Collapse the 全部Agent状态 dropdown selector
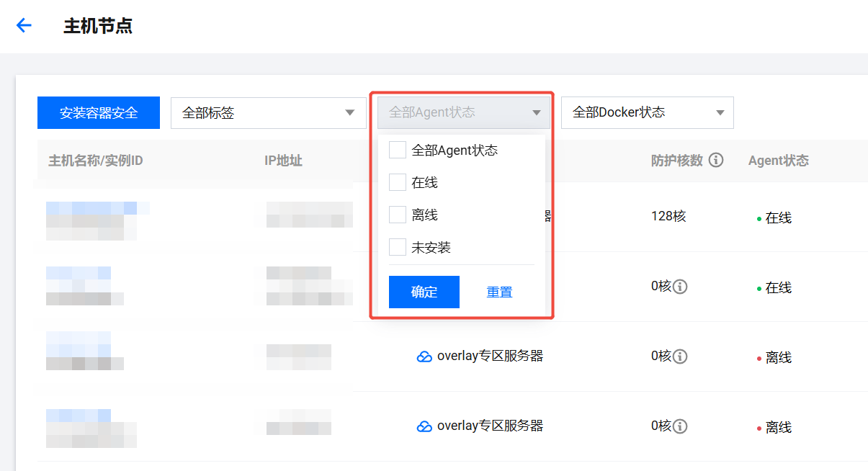This screenshot has height=471, width=868. coord(463,113)
